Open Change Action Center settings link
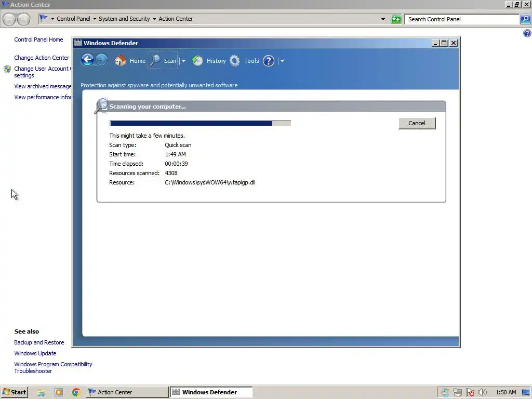Screen dimensions: 532x399 click(x=43, y=58)
